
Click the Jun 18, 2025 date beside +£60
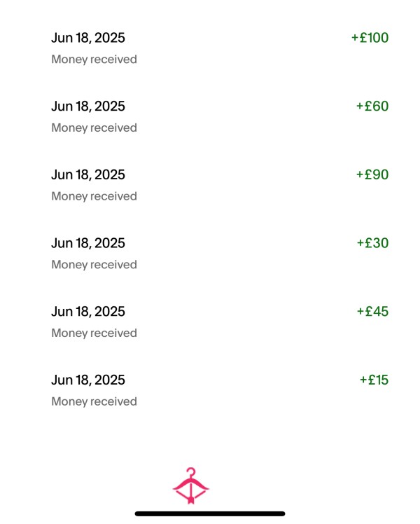point(88,106)
